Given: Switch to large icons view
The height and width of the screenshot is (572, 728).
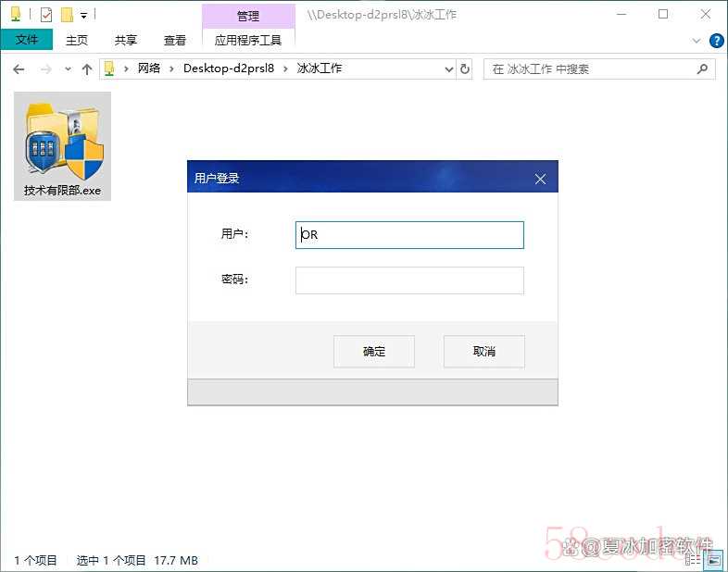Looking at the screenshot, I should (714, 560).
